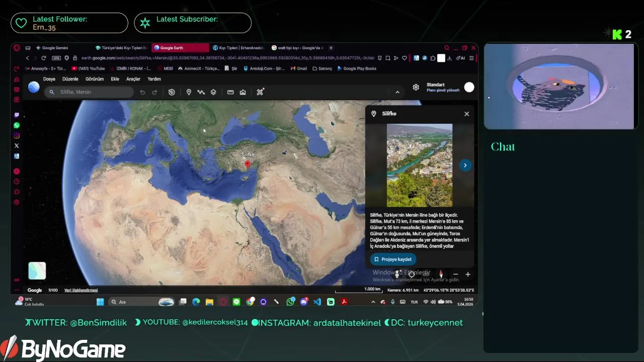Close the Silifke info panel
Screen dimensions: 644x362
(466, 114)
